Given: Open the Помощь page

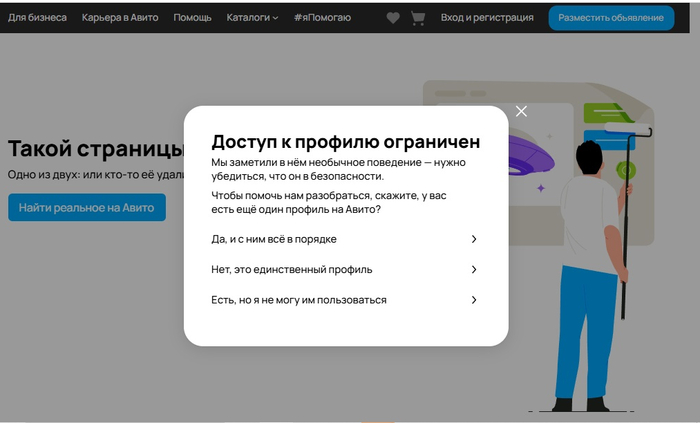Looking at the screenshot, I should click(192, 17).
